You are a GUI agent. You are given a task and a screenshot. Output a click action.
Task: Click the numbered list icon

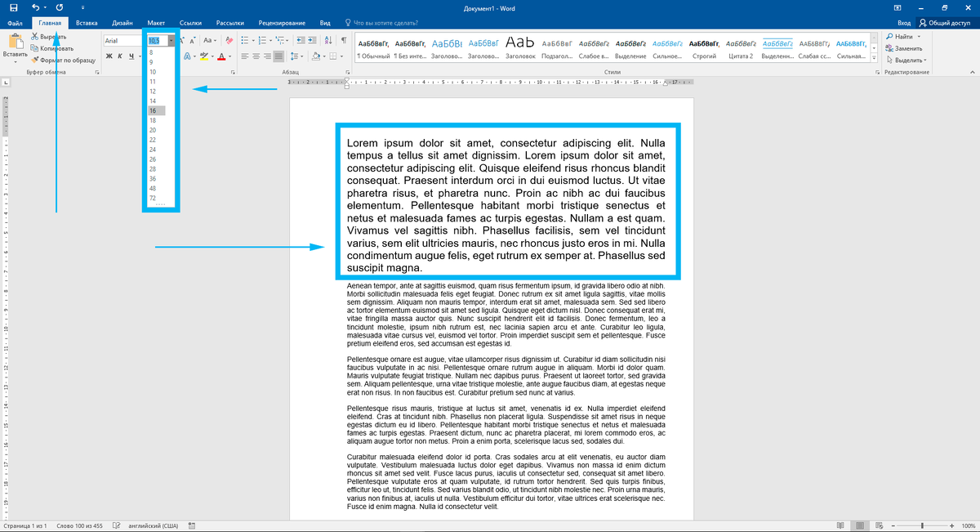tap(262, 40)
